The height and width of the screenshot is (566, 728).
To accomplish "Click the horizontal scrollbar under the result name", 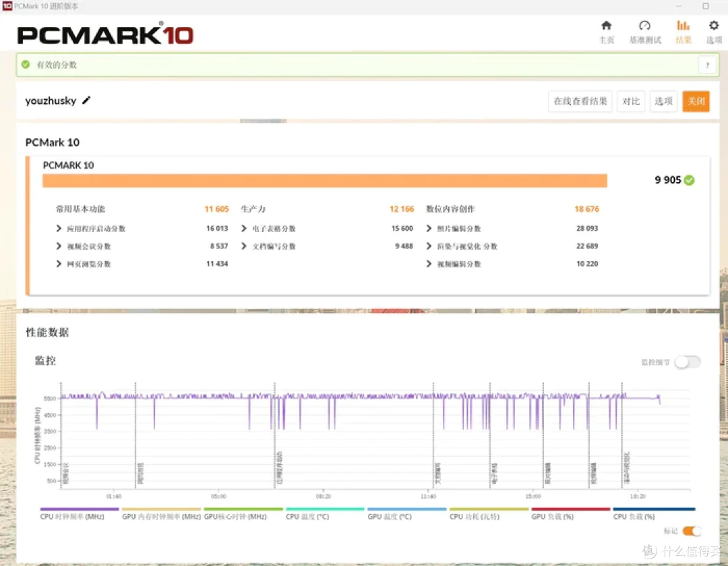I will point(264,121).
